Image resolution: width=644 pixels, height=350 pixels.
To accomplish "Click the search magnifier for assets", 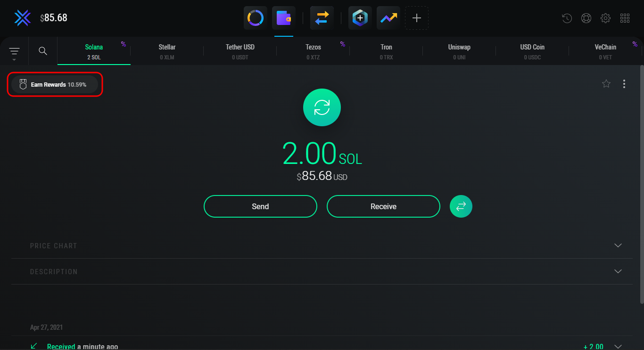I will pos(43,51).
